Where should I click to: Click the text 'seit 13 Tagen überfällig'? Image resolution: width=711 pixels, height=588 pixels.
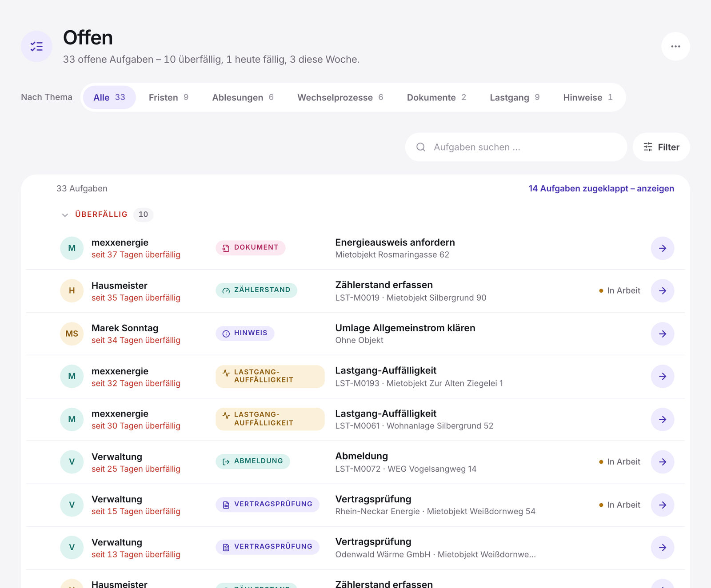[136, 555]
